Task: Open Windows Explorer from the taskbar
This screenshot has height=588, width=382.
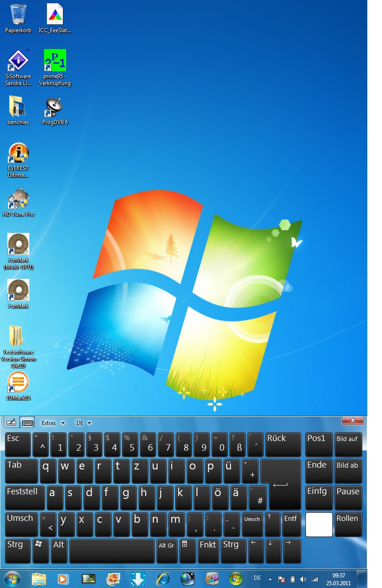Action: (x=39, y=579)
